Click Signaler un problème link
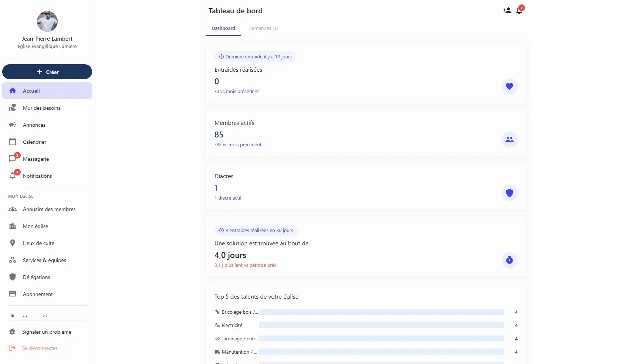 [47, 332]
